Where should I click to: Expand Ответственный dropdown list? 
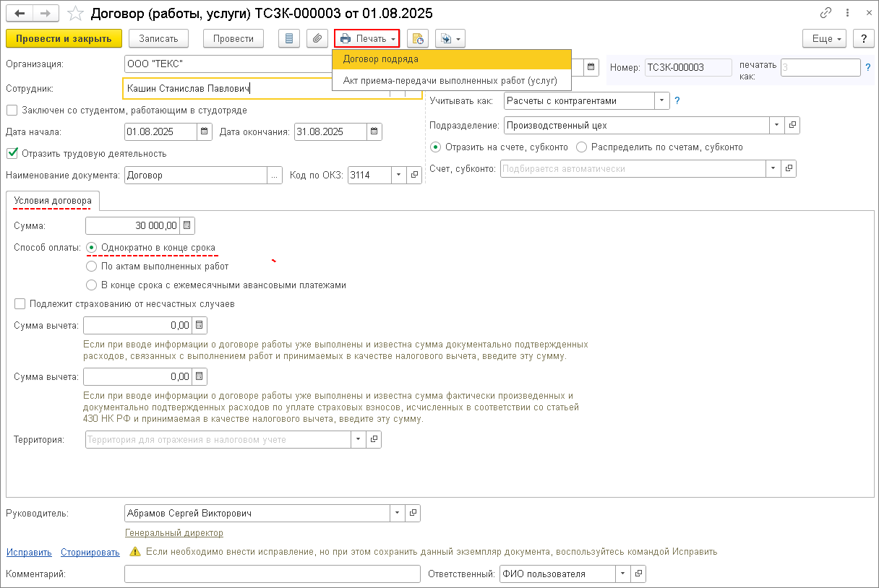click(x=623, y=574)
